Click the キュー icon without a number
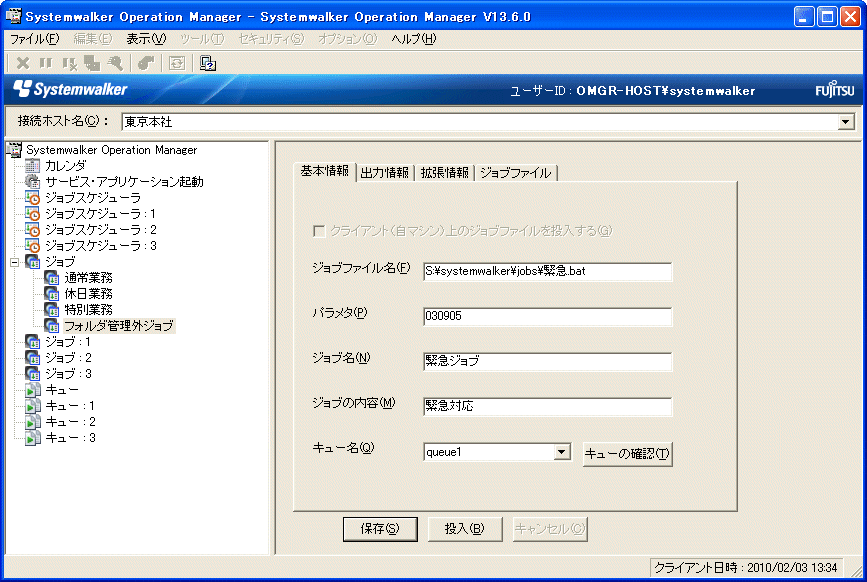867x582 pixels. (33, 390)
